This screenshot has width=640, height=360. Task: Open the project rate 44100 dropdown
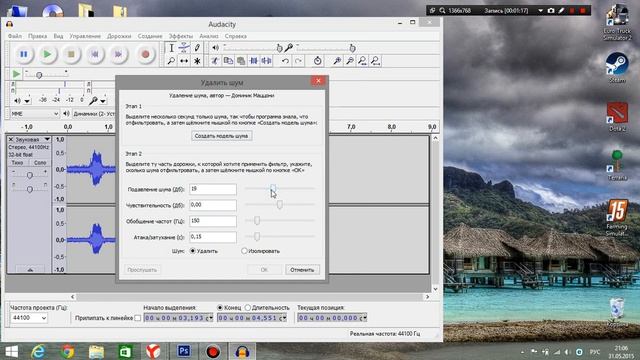29,318
